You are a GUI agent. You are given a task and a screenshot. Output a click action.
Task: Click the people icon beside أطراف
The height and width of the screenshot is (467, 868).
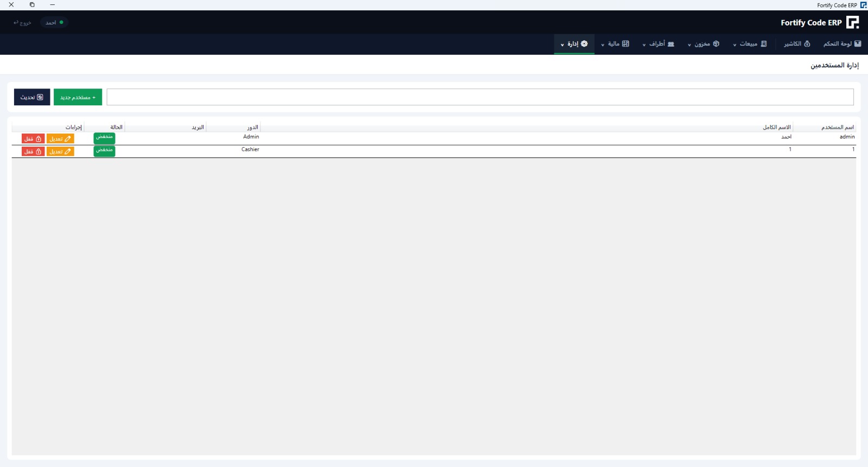671,44
